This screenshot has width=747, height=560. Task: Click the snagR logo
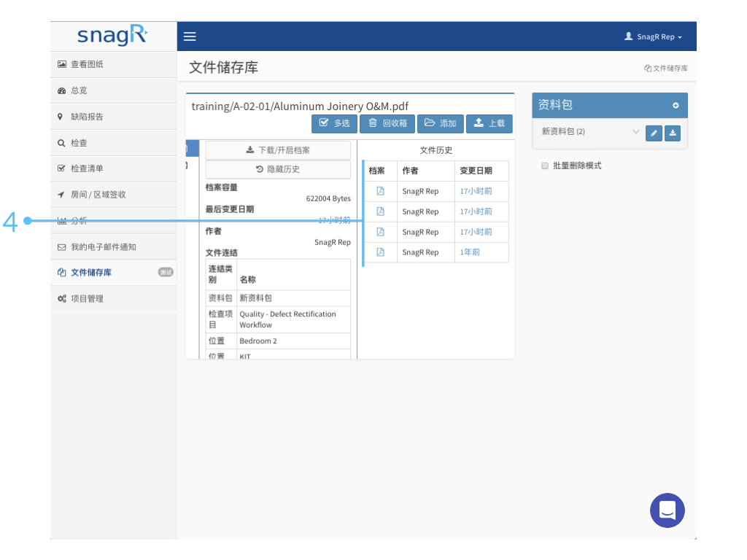tap(113, 36)
